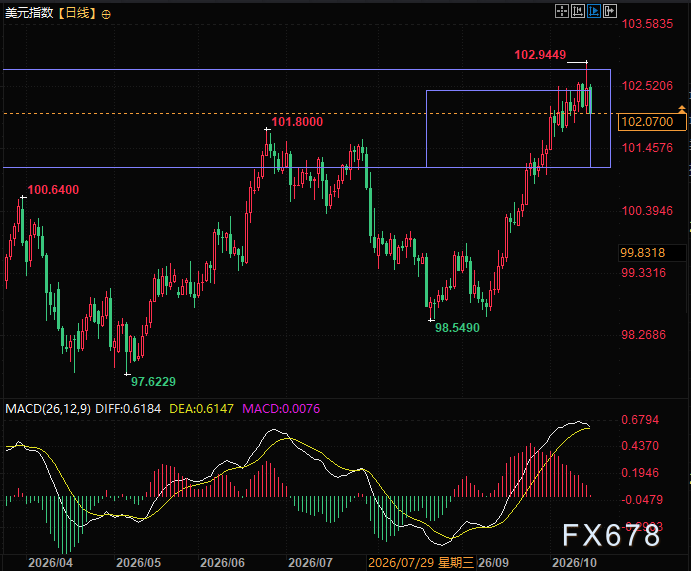
Task: Click the MACD(26,12,9) indicator label
Action: 48,409
